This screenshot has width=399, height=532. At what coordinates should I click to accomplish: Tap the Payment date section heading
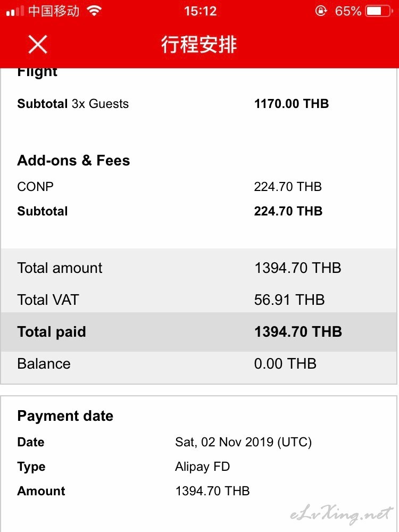click(65, 416)
